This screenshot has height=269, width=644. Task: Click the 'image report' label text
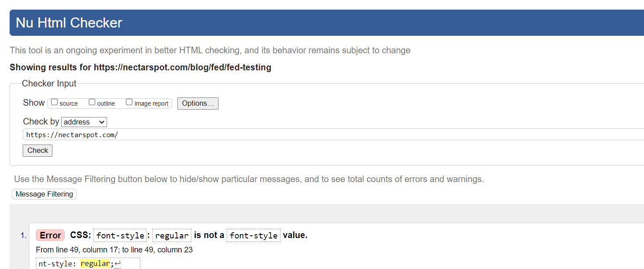point(151,103)
